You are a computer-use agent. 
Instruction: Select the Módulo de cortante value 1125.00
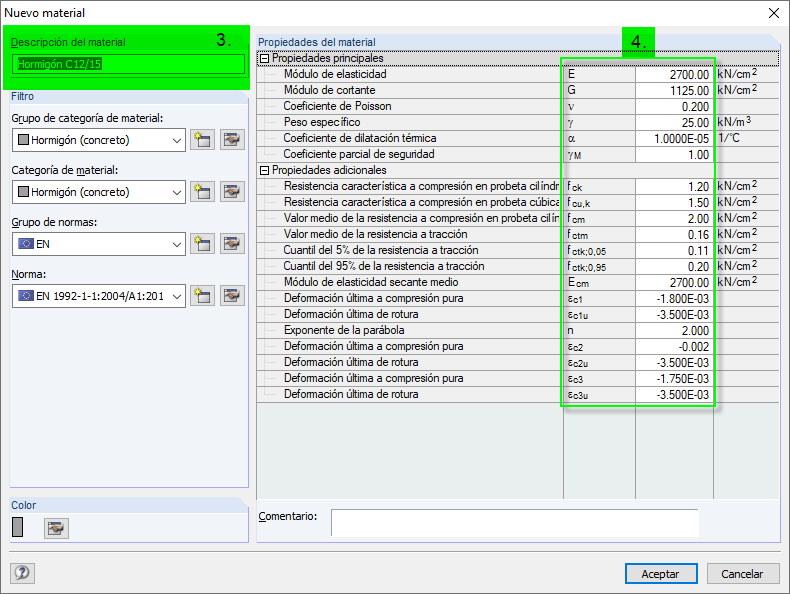pyautogui.click(x=674, y=91)
